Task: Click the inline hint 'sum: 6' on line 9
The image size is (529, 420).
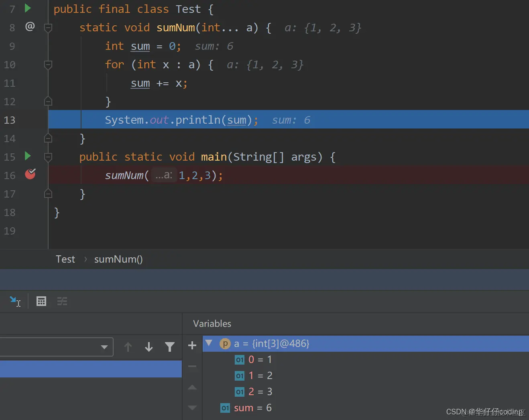Action: (214, 46)
